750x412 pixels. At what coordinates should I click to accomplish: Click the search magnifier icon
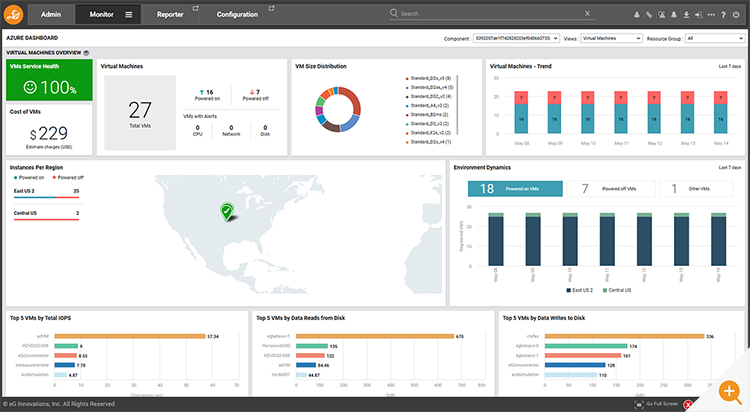coord(394,13)
